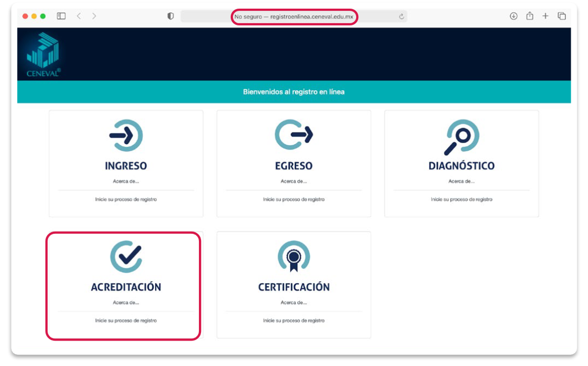Go back using the back arrow
This screenshot has width=588, height=366.
click(x=79, y=16)
